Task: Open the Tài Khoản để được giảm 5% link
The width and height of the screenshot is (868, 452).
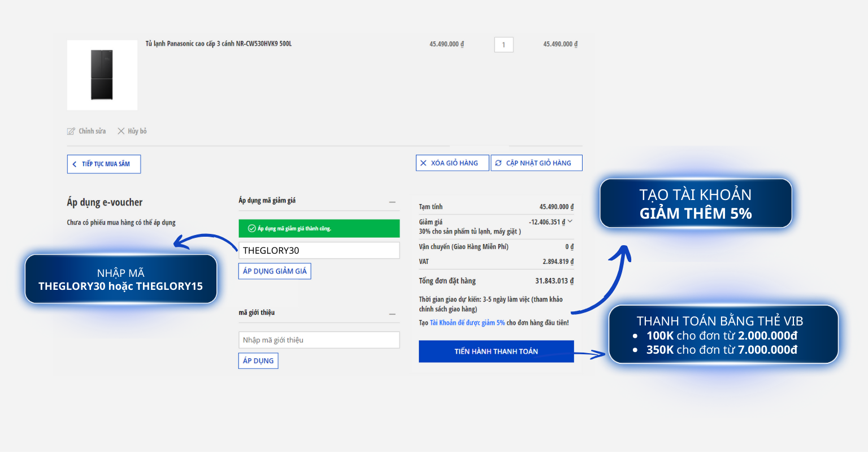Action: 467,323
